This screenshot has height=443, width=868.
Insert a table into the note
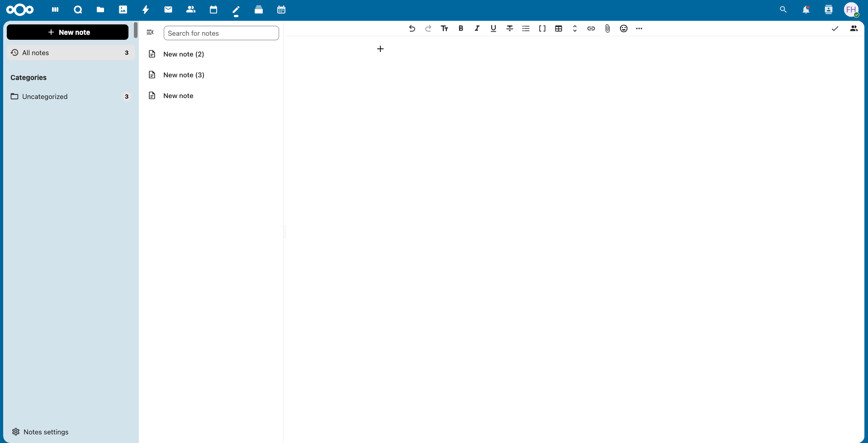559,28
